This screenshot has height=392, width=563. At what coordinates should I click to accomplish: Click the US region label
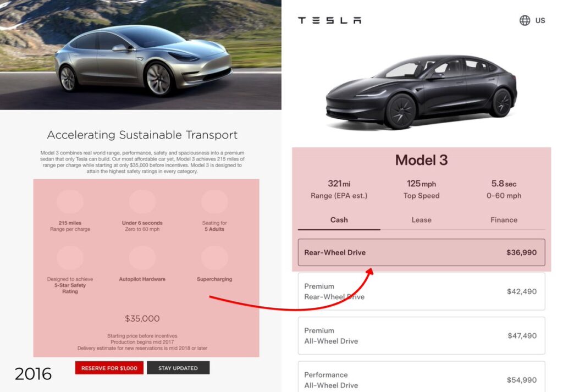point(540,20)
